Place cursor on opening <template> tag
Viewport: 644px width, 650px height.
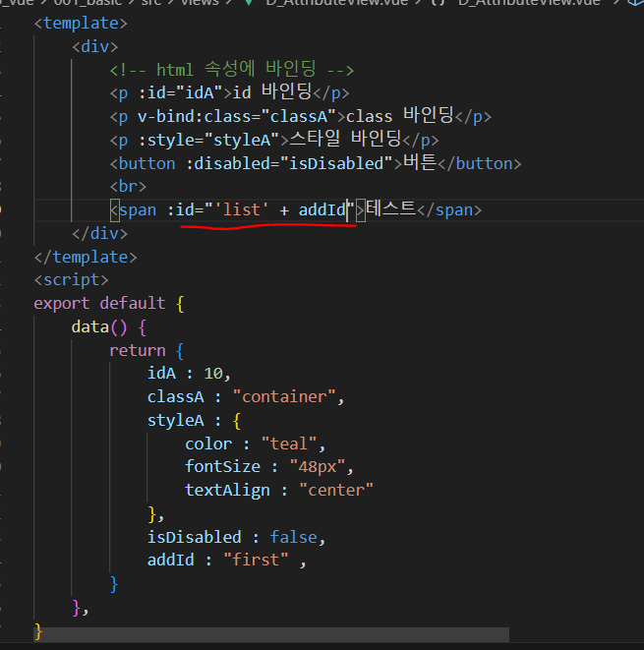(81, 24)
